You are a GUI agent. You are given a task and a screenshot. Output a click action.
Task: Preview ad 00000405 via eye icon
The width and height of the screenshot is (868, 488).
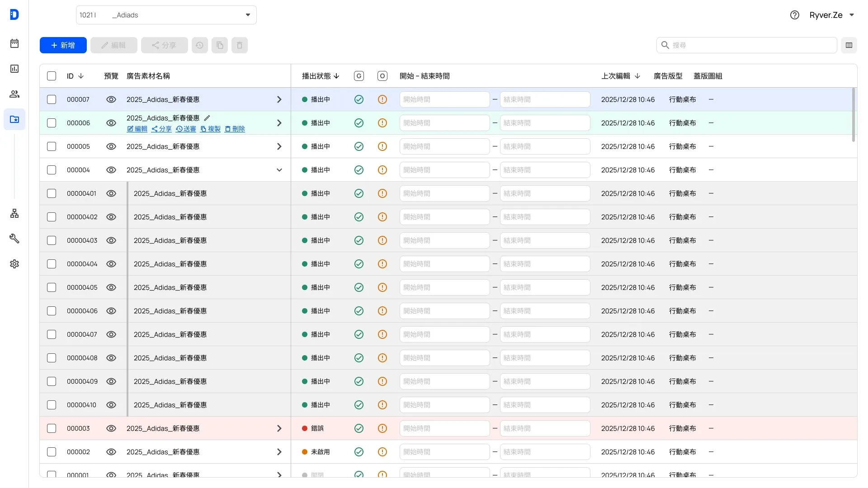point(111,287)
